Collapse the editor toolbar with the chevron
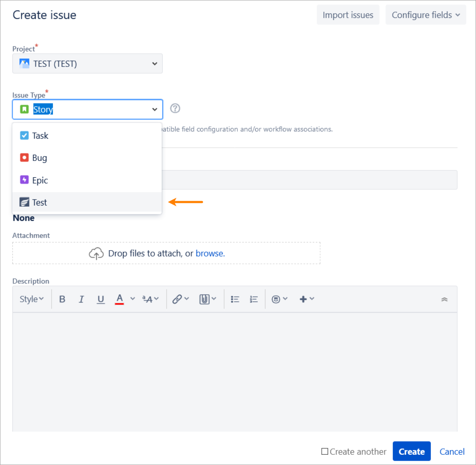476x465 pixels. click(x=444, y=300)
